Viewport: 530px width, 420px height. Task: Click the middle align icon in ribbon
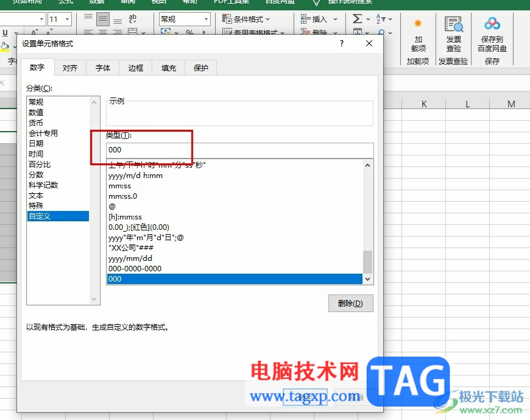coord(103,19)
